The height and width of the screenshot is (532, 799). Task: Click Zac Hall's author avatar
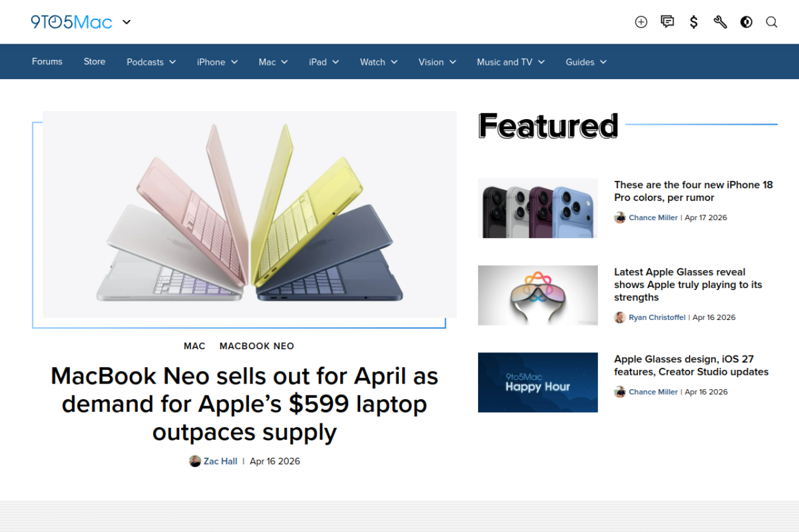pos(195,461)
